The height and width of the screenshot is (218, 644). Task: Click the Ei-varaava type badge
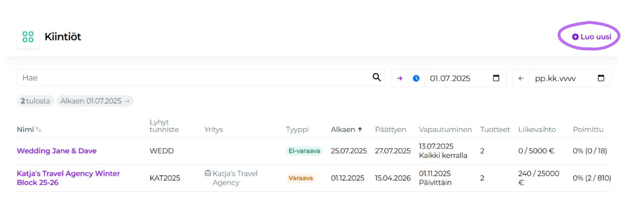304,151
